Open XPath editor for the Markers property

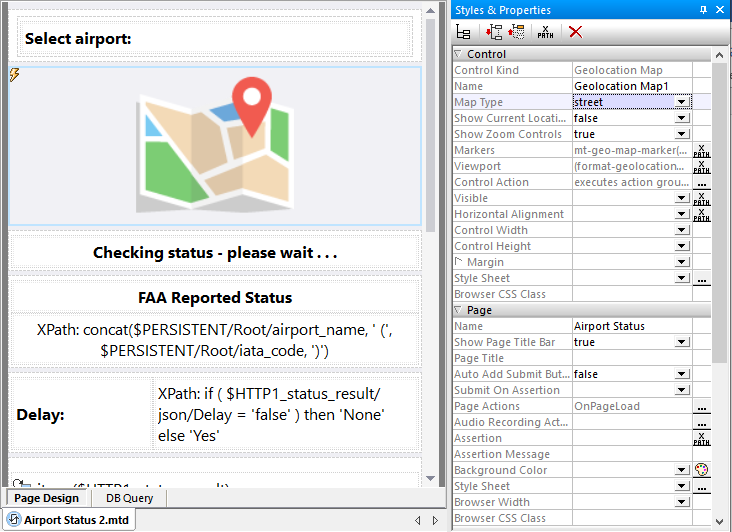701,150
